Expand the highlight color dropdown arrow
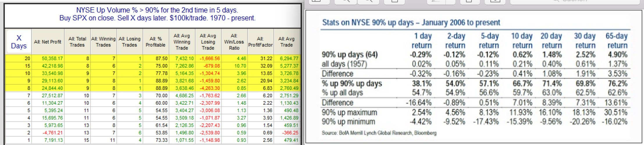The width and height of the screenshot is (644, 145). coord(451,1)
